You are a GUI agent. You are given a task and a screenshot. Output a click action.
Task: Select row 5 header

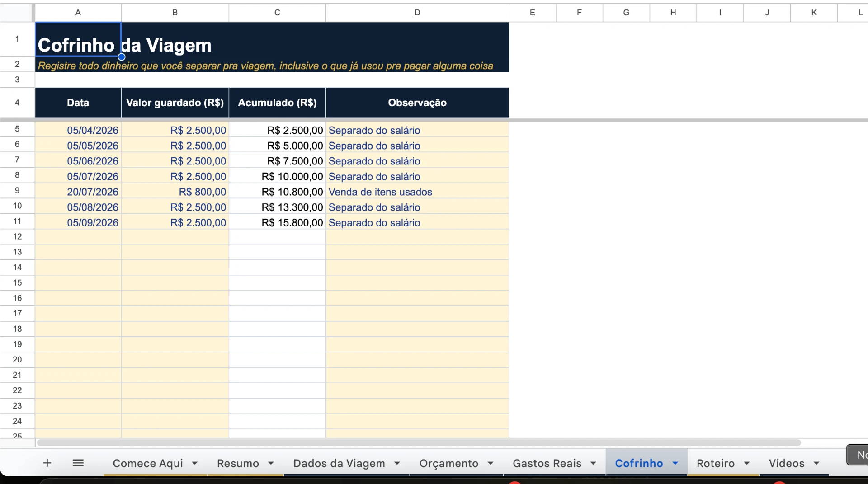(17, 129)
